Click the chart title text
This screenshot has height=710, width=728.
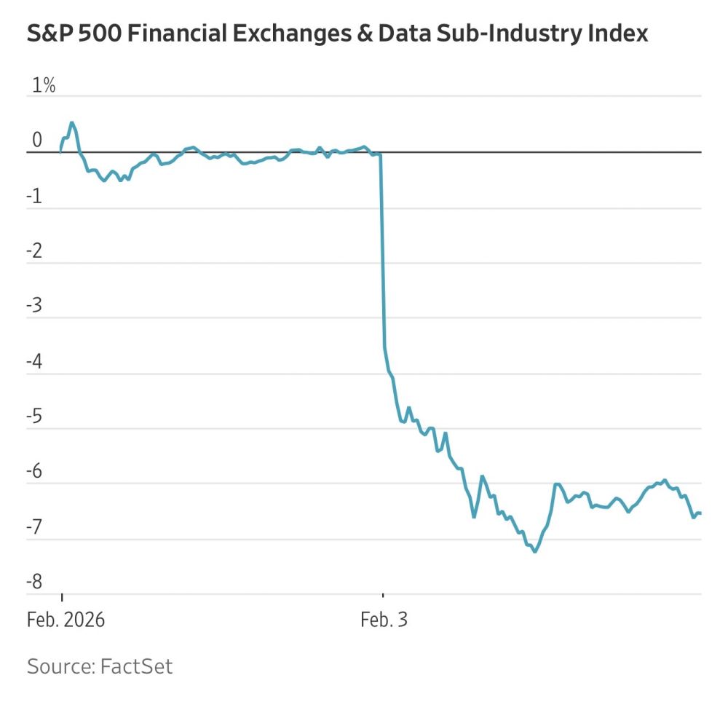pos(337,34)
